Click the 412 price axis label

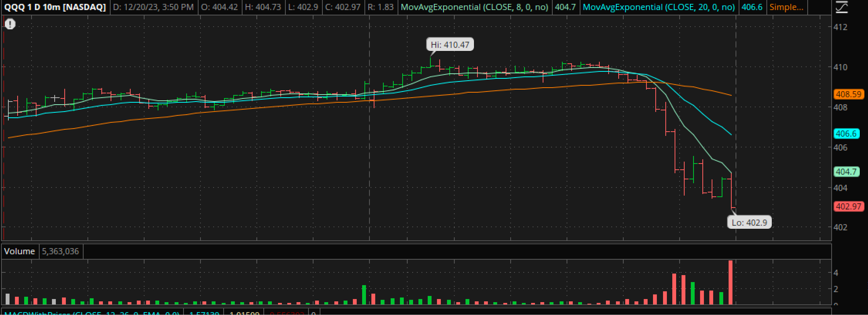pyautogui.click(x=840, y=27)
